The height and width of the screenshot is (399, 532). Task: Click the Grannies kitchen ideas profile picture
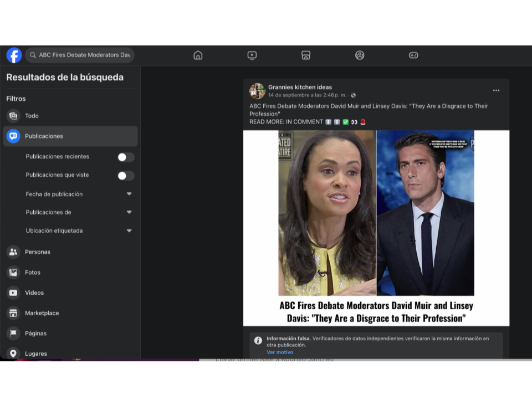tap(257, 91)
